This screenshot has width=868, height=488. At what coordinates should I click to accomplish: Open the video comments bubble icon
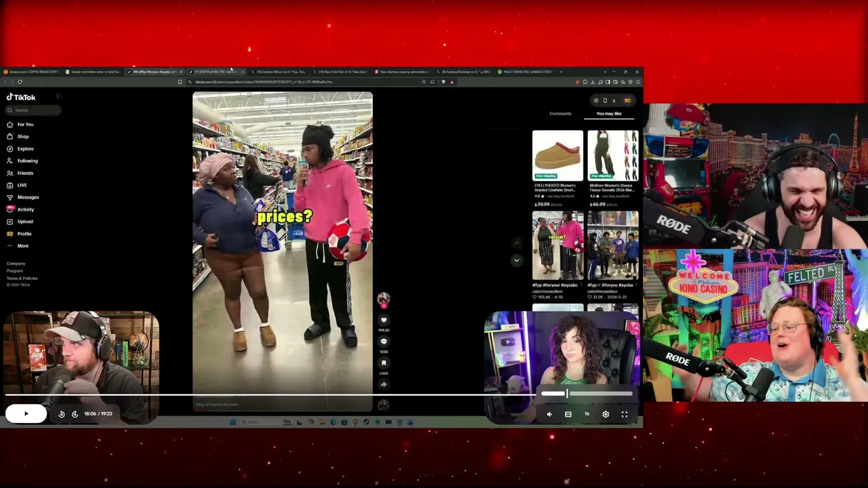pos(384,342)
